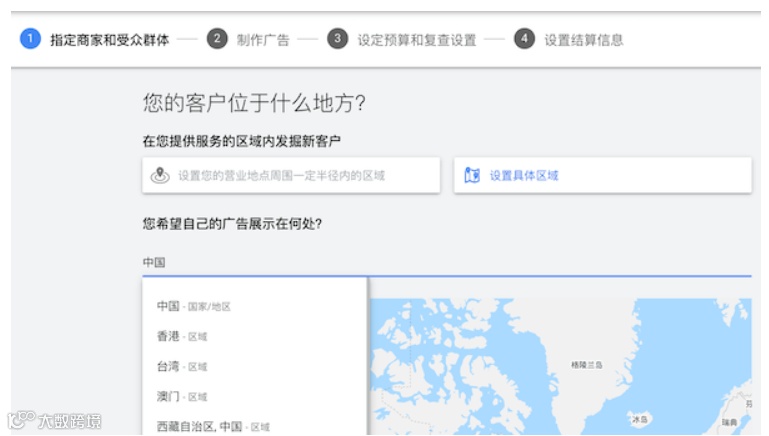The width and height of the screenshot is (769, 436).
Task: Focus the location search field containing 中国
Action: click(x=447, y=262)
